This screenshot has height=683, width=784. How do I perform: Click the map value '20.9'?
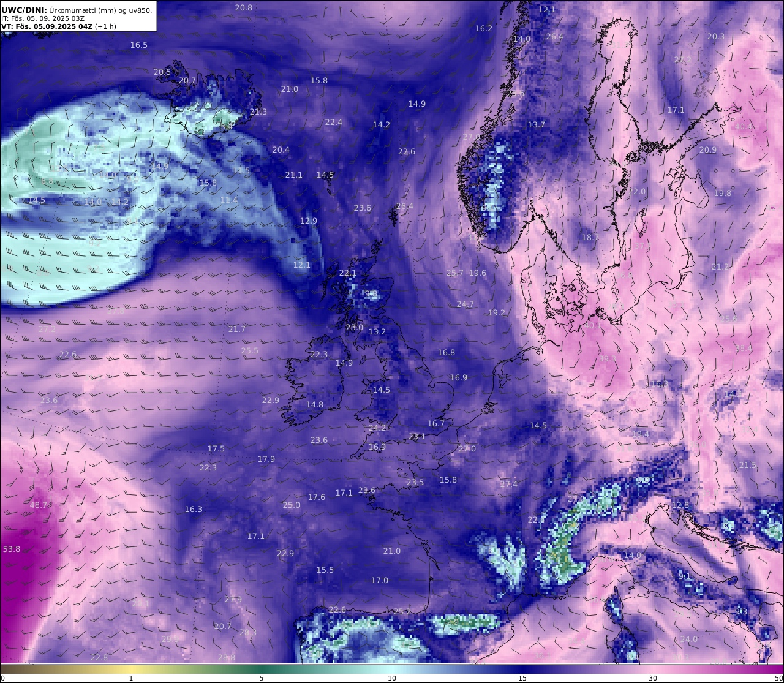(708, 150)
